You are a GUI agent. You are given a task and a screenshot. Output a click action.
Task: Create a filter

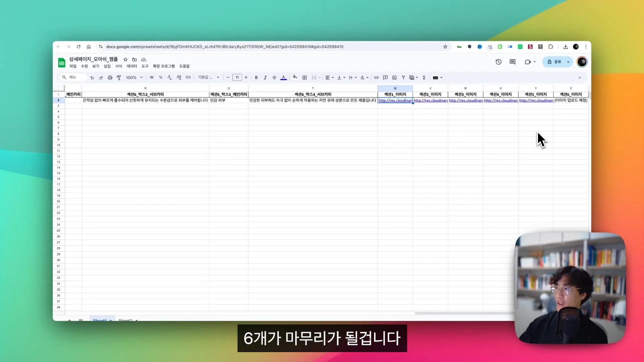[x=403, y=77]
